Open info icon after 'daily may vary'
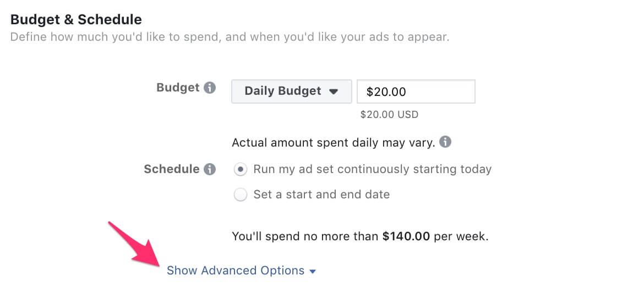This screenshot has width=644, height=302. point(445,142)
